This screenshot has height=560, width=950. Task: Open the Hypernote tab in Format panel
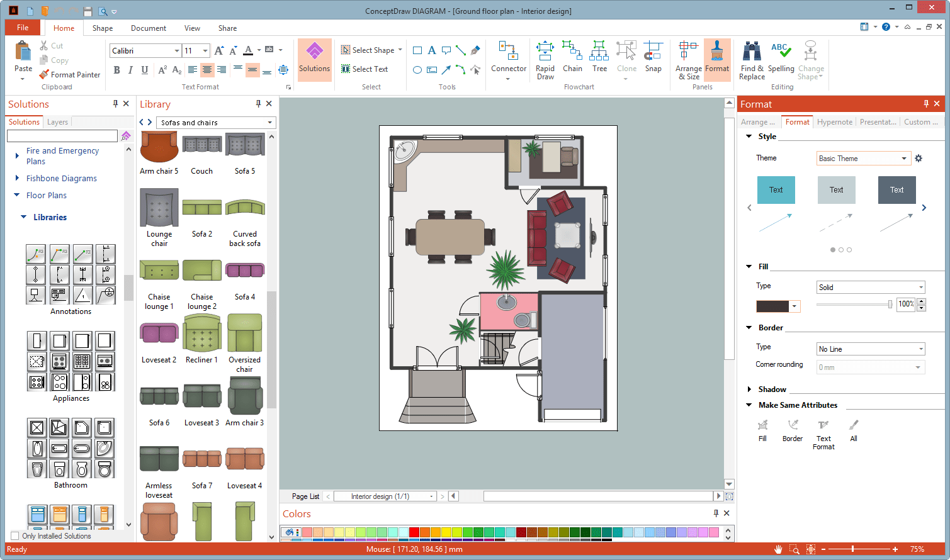834,121
